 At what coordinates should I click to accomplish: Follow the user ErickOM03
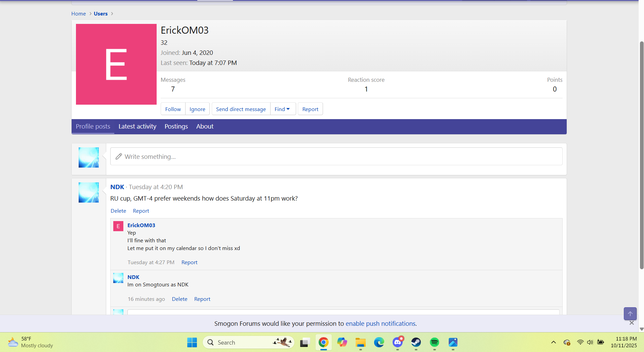(x=173, y=109)
